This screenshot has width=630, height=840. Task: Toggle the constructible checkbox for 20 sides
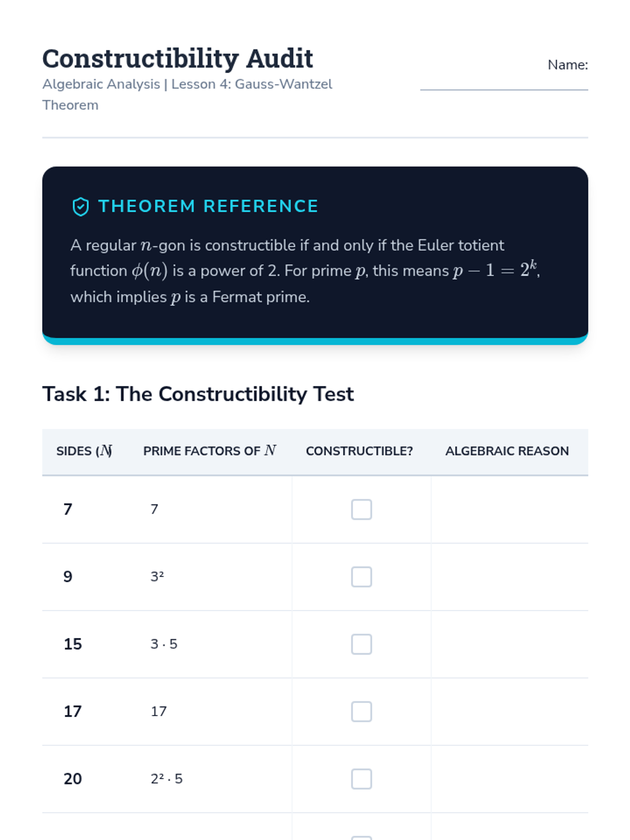(361, 779)
